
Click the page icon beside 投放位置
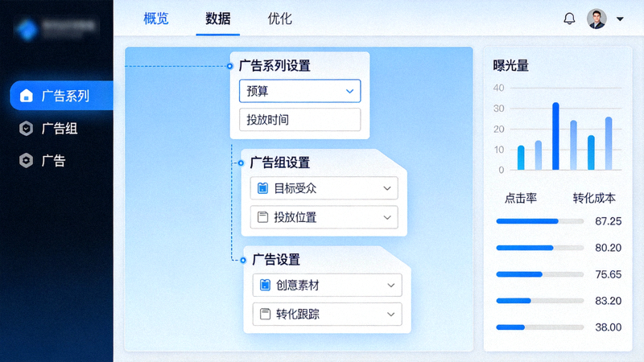[x=262, y=217]
